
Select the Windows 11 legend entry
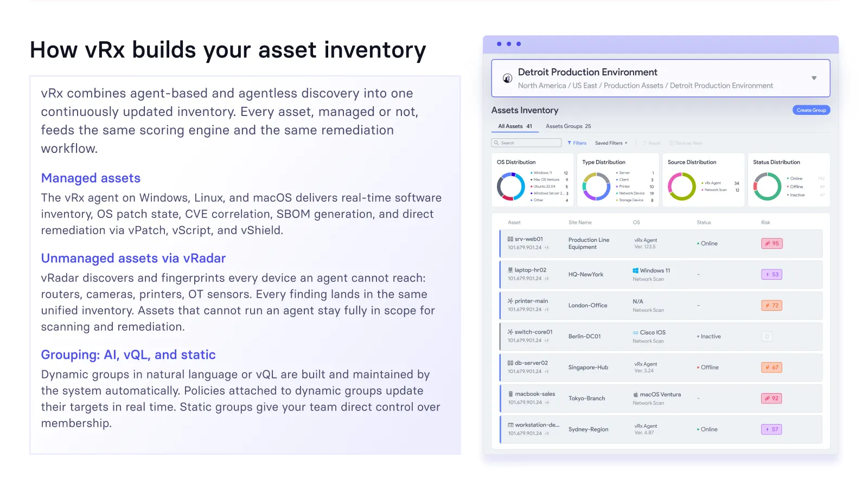pyautogui.click(x=549, y=173)
